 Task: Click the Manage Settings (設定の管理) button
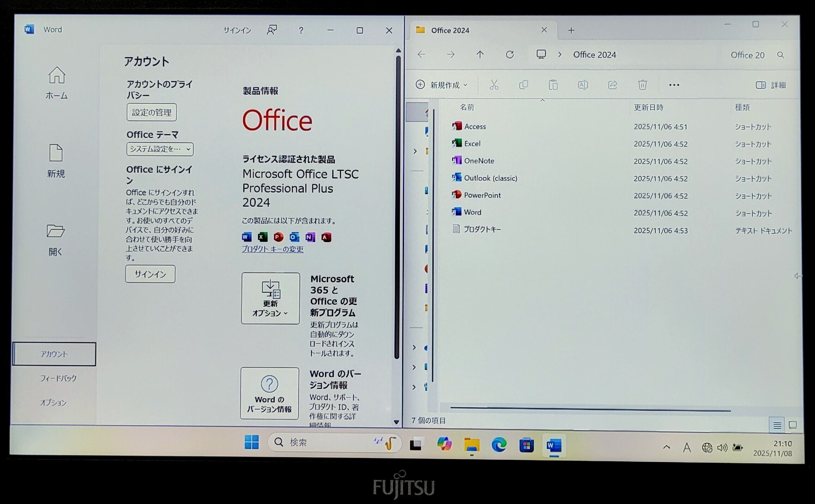tap(151, 112)
